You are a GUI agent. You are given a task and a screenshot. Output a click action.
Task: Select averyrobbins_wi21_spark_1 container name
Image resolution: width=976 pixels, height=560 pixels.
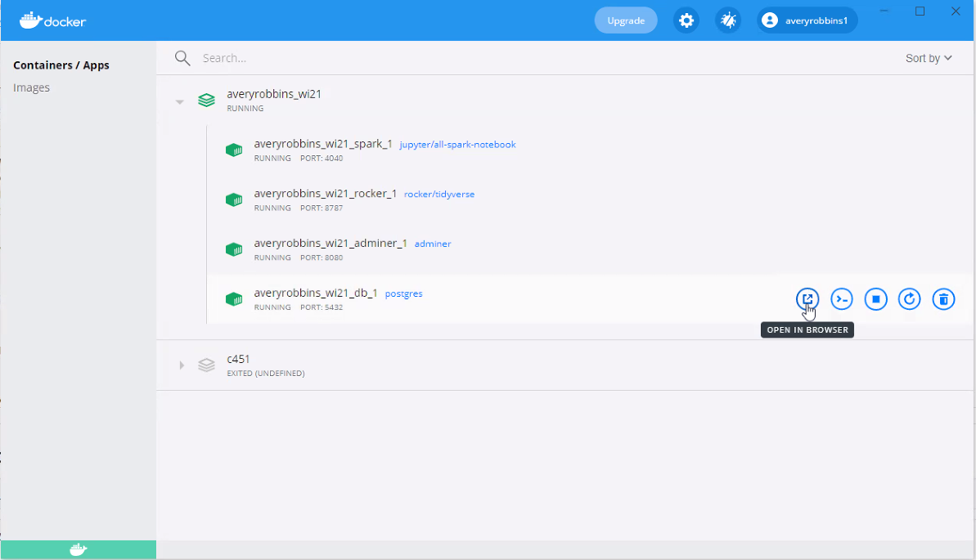(x=323, y=144)
